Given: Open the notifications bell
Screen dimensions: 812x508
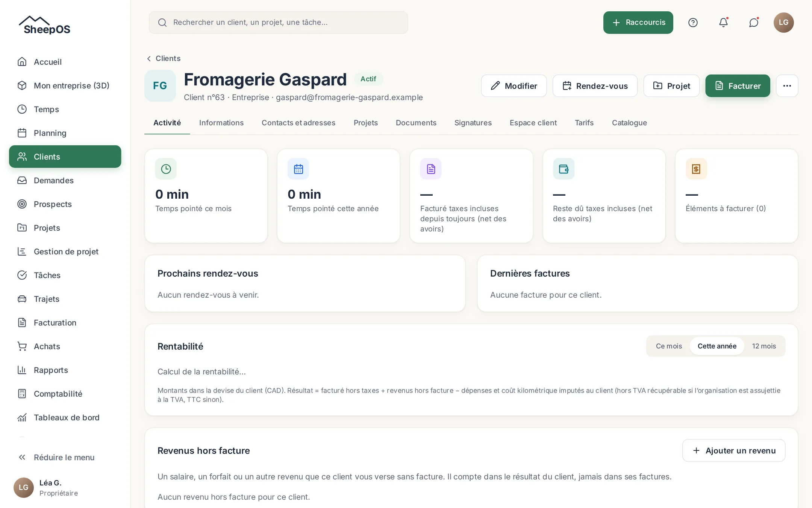Looking at the screenshot, I should click(723, 23).
